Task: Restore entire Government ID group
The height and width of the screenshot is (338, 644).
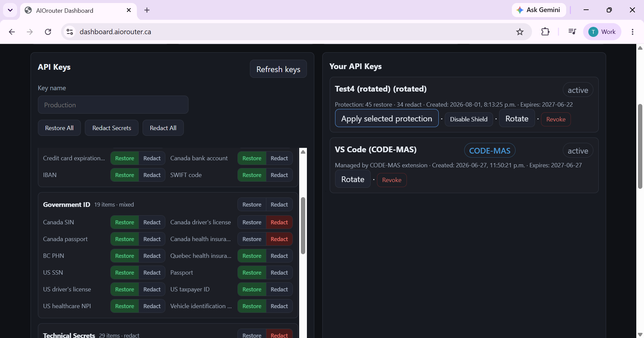Action: coord(252,205)
